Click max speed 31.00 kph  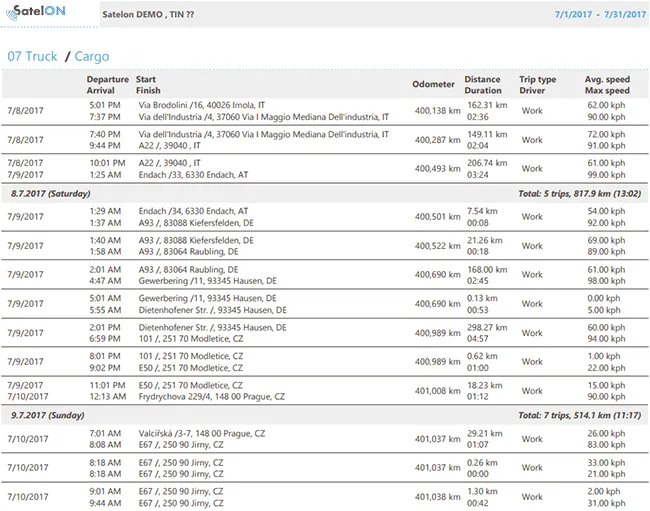tap(606, 504)
